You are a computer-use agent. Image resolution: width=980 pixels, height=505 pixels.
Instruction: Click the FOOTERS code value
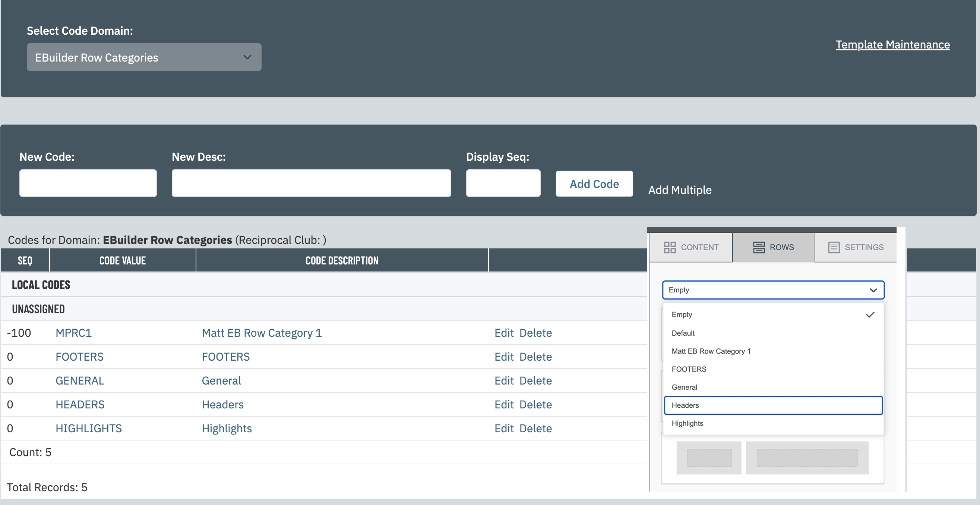[x=79, y=357]
